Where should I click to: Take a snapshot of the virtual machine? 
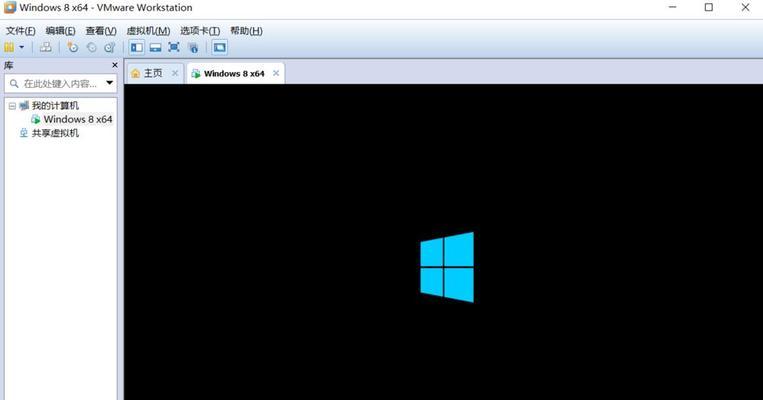(73, 47)
